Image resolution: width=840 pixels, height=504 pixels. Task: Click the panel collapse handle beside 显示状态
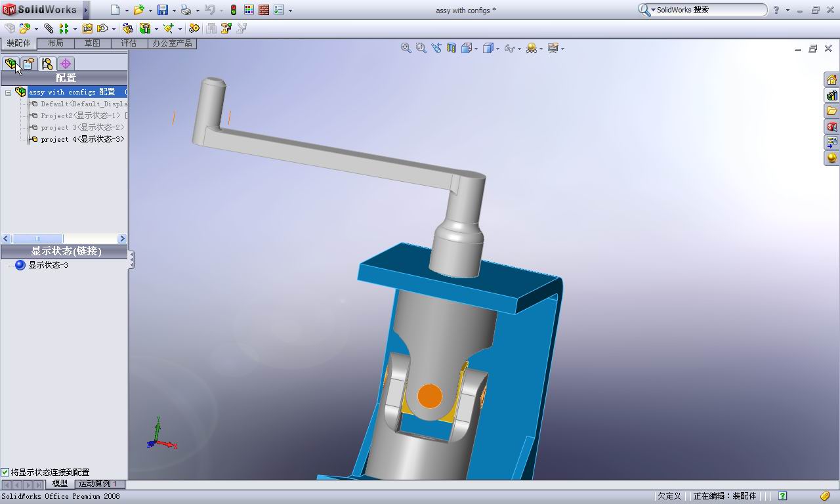click(x=131, y=260)
